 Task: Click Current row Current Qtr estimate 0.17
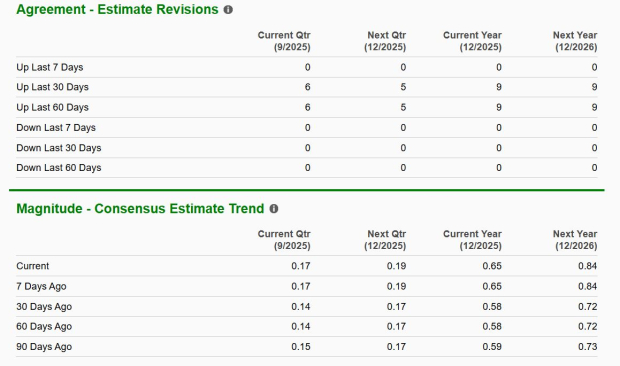(301, 266)
